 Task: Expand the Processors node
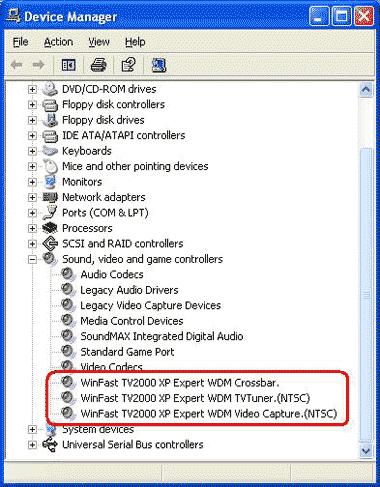pyautogui.click(x=32, y=228)
